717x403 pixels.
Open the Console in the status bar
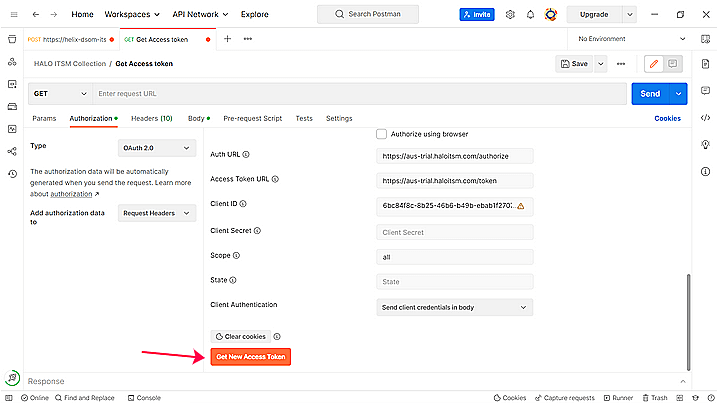(143, 397)
